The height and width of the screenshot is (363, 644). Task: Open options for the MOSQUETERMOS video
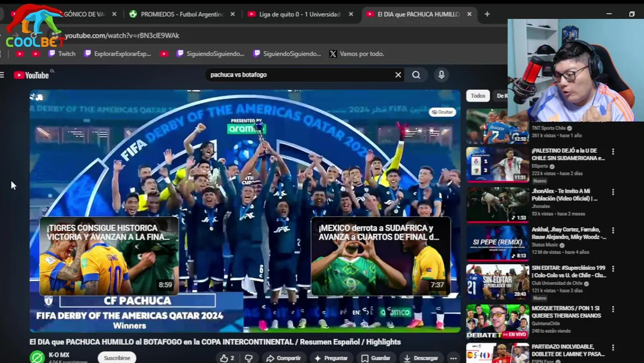613,309
